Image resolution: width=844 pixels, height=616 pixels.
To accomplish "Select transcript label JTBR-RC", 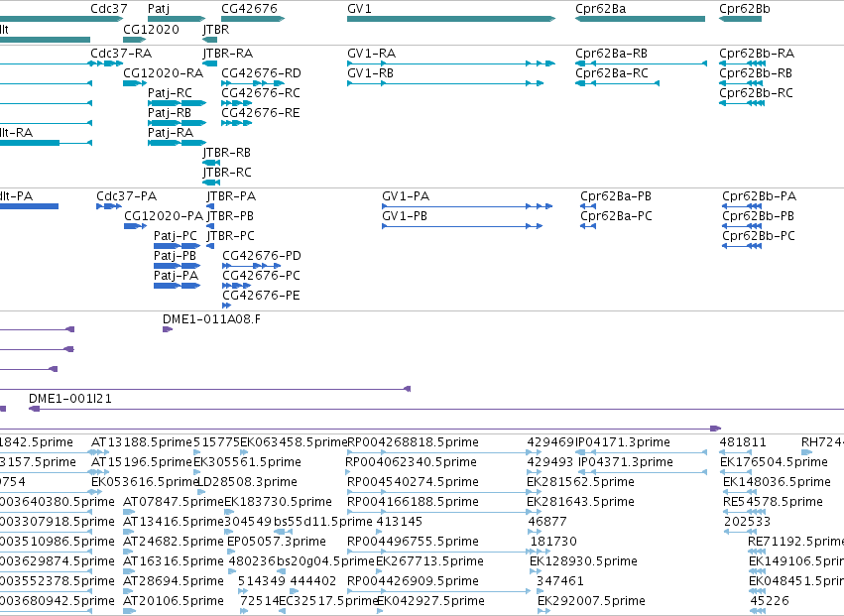I will 227,173.
